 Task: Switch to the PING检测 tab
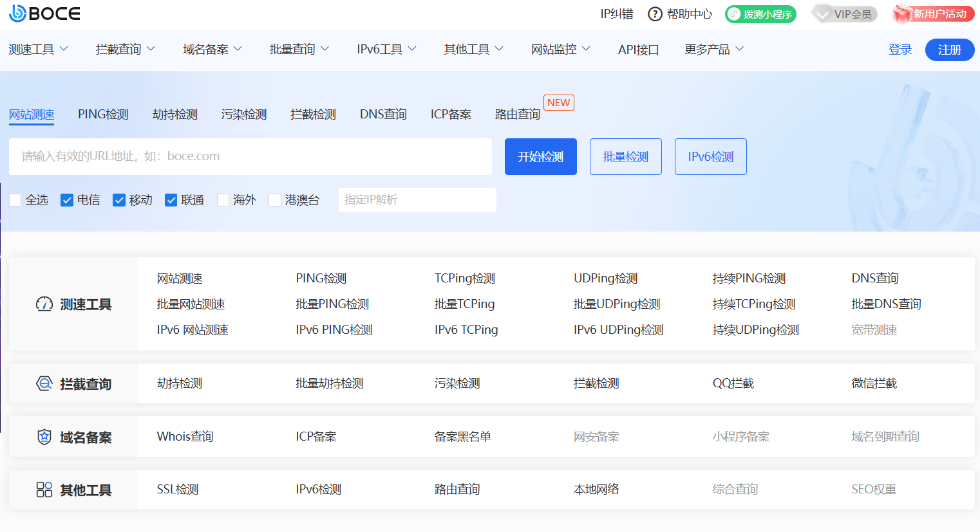pos(103,115)
